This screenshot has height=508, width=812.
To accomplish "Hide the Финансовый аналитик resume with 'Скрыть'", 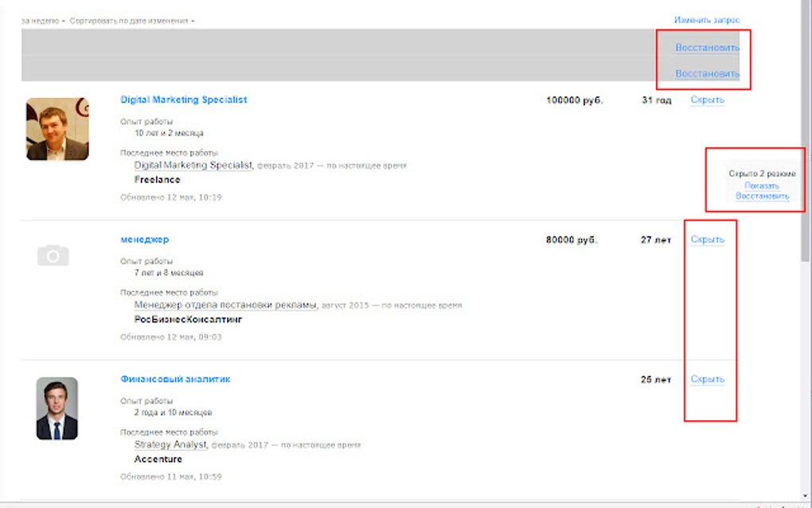I will [707, 379].
